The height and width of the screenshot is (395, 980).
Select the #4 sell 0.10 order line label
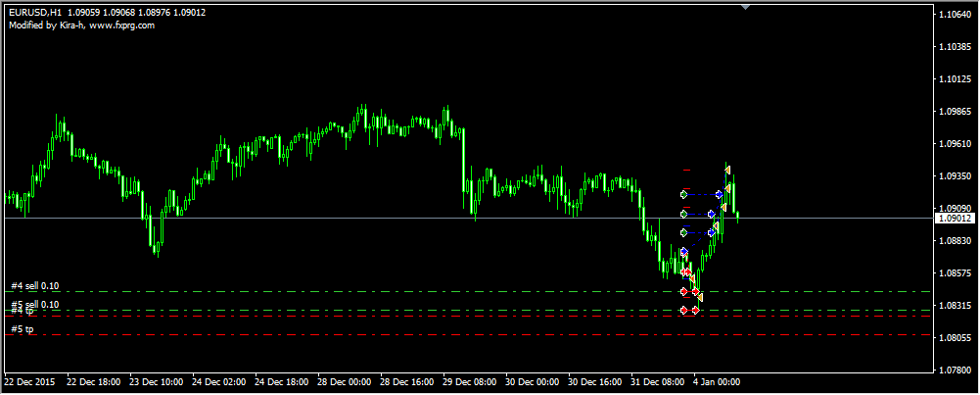pyautogui.click(x=35, y=286)
